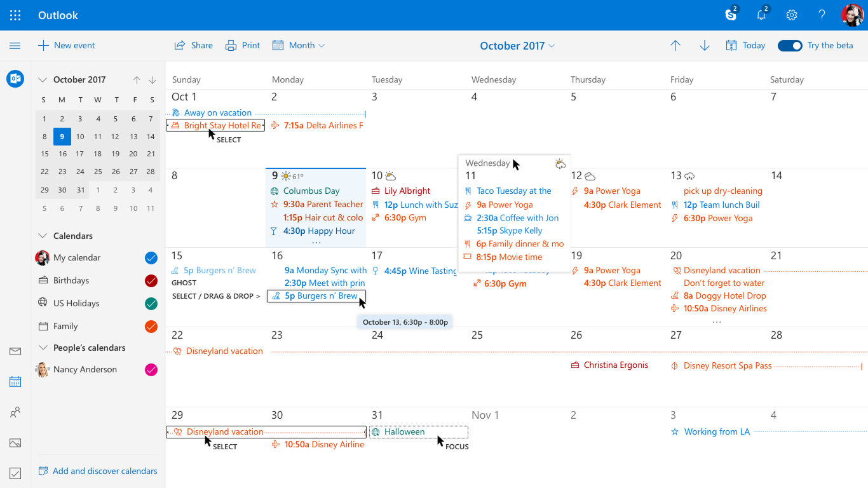Viewport: 868px width, 488px height.
Task: Open Add and discover calendars
Action: click(x=98, y=471)
